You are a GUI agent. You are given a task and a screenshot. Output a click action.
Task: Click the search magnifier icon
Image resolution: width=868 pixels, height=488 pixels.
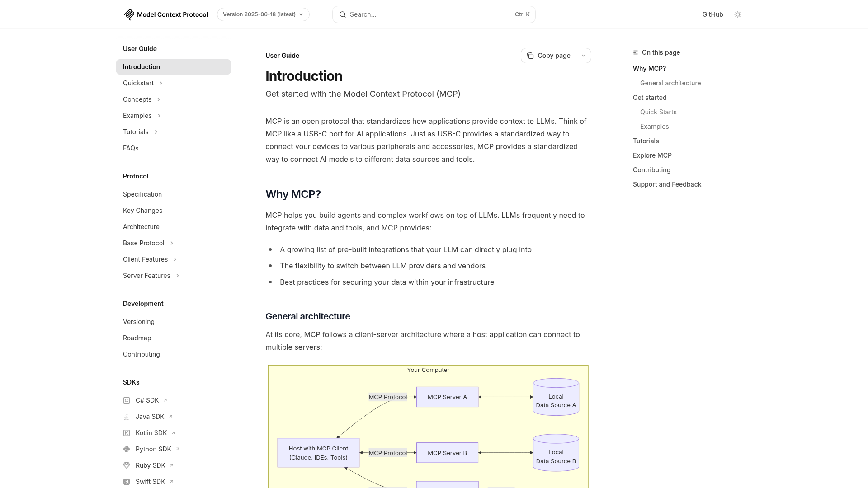(343, 14)
